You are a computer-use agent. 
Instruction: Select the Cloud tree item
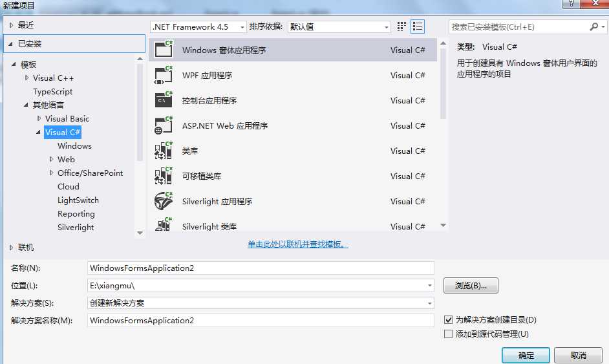point(69,186)
